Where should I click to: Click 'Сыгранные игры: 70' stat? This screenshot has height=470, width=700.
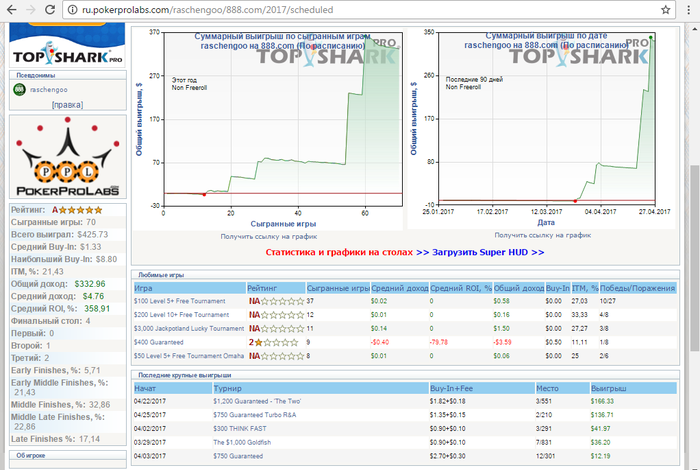tap(53, 222)
